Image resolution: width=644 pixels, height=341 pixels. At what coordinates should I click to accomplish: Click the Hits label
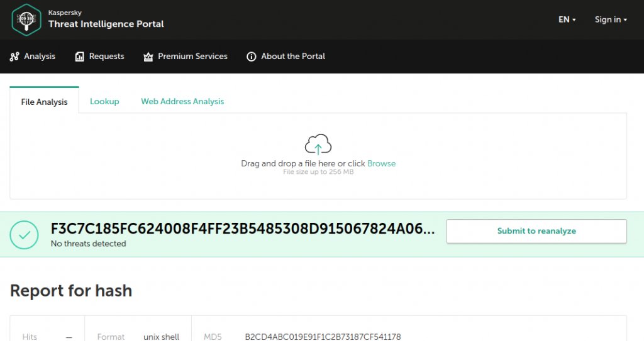click(x=30, y=337)
